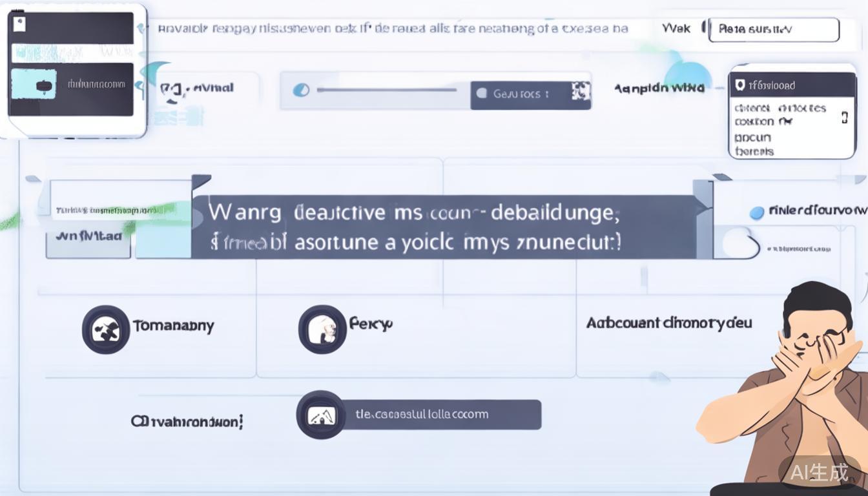Click the cyan icon tile in top-left panel

34,85
